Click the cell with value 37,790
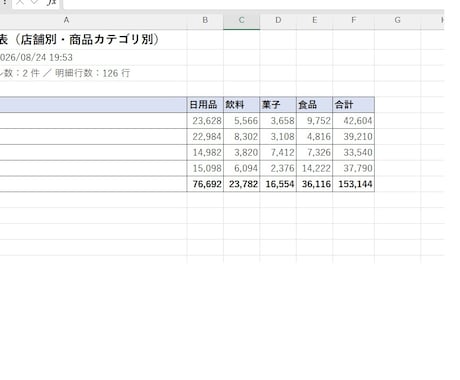460x380 pixels. pyautogui.click(x=354, y=168)
